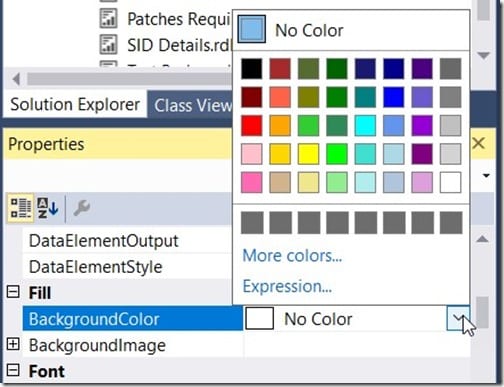Image resolution: width=504 pixels, height=387 pixels.
Task: Pick the Plum light purple swatch
Action: (422, 182)
